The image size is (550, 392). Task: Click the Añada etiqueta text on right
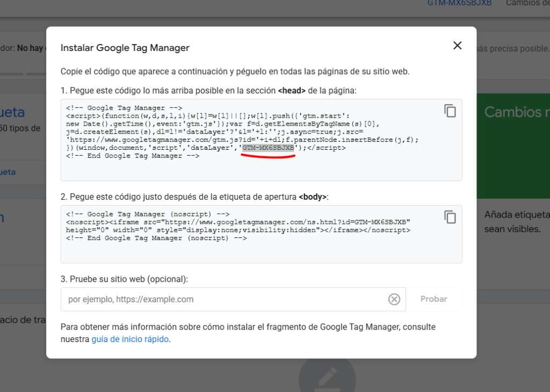point(517,215)
